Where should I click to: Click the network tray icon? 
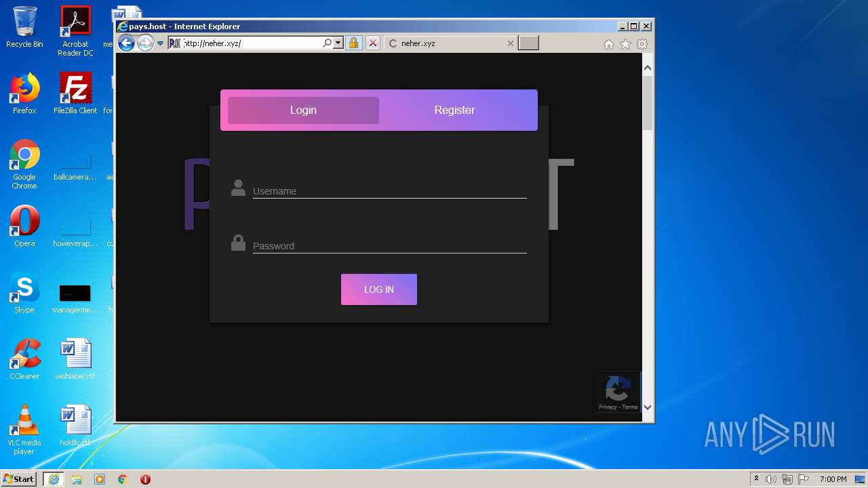[787, 479]
